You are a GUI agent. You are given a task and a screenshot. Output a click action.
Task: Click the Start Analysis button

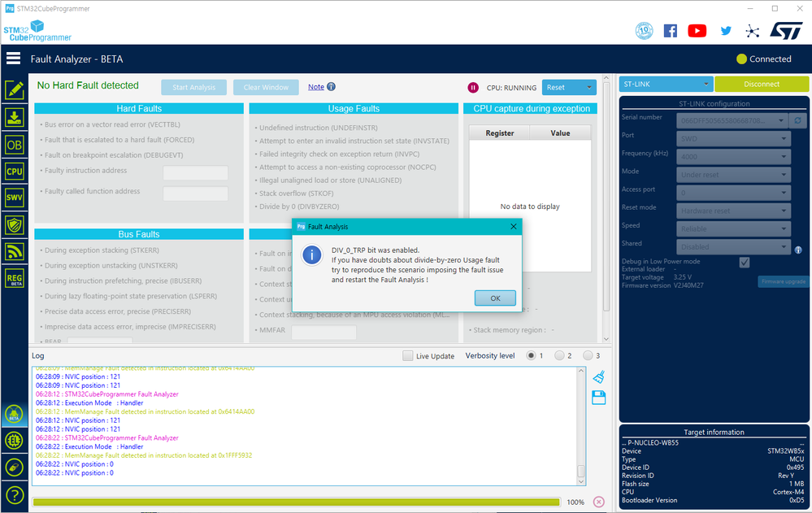pos(193,87)
